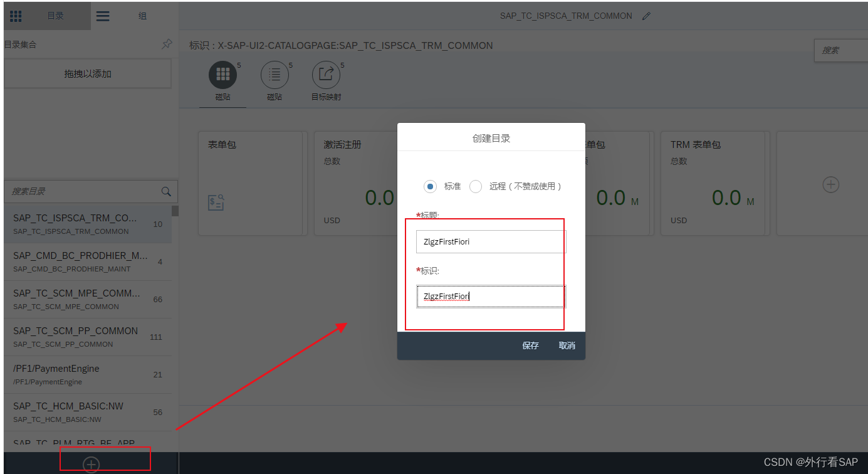Open the TRM 表单包 tile

coord(716,183)
